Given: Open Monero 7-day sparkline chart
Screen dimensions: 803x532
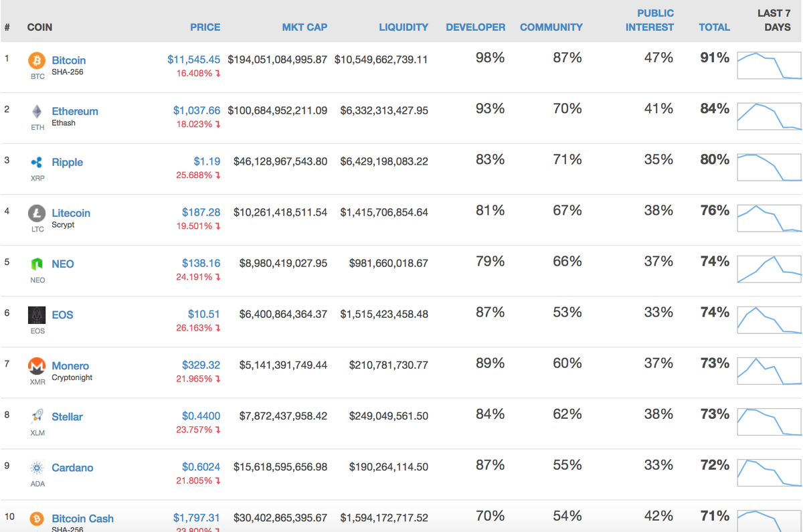Looking at the screenshot, I should click(x=769, y=371).
